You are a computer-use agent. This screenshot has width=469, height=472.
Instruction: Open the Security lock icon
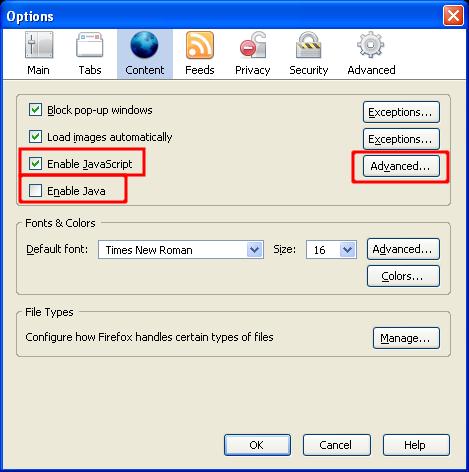309,45
